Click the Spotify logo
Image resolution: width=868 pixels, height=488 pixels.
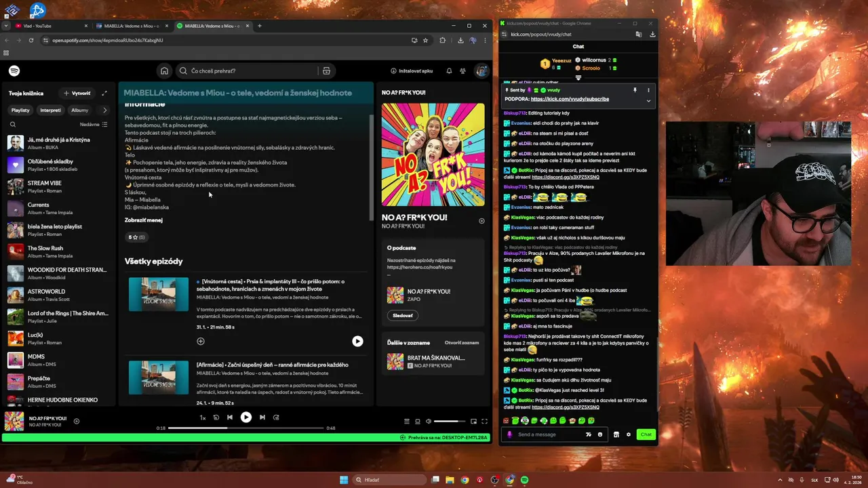click(14, 70)
